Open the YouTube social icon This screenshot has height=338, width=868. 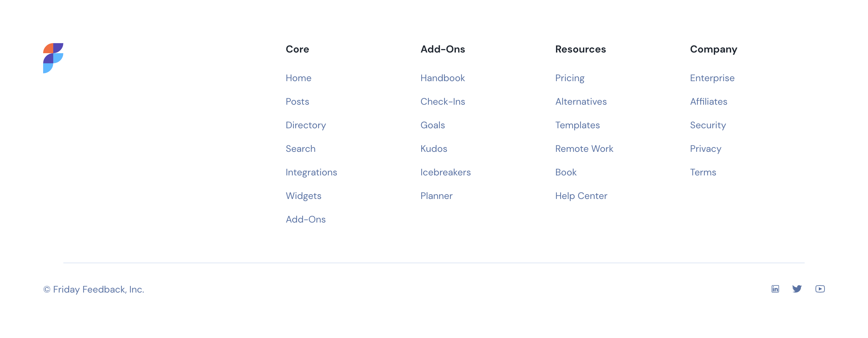820,289
